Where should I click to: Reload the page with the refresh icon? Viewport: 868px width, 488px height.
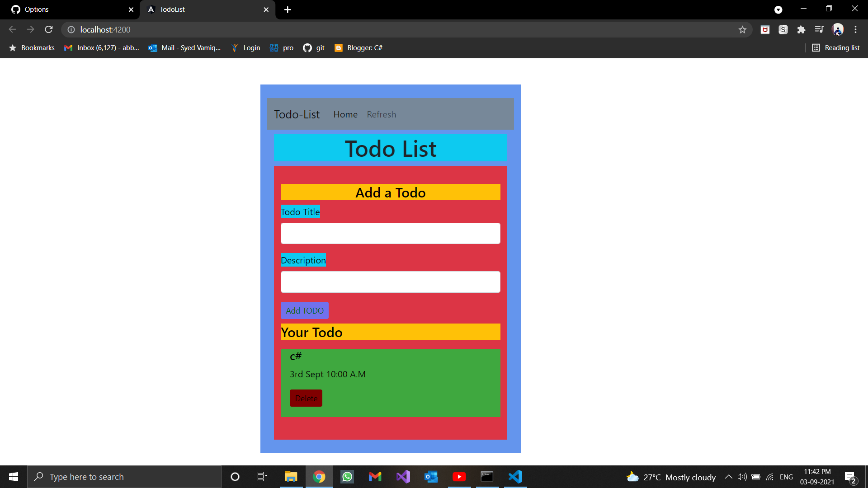click(x=49, y=29)
